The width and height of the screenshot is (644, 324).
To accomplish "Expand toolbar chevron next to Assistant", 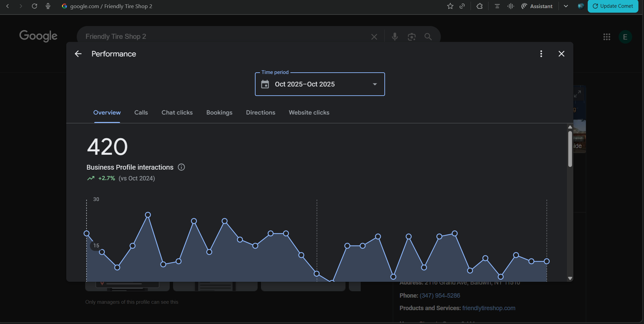I will click(x=566, y=6).
